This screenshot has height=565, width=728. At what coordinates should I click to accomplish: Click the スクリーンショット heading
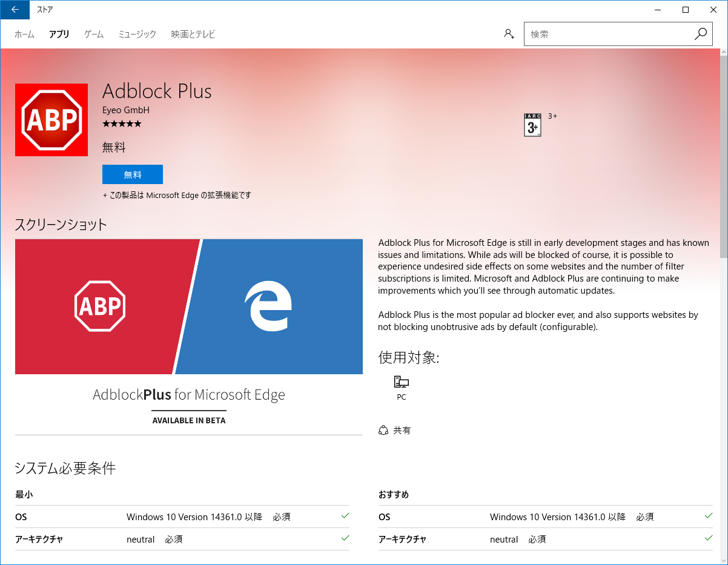[61, 225]
